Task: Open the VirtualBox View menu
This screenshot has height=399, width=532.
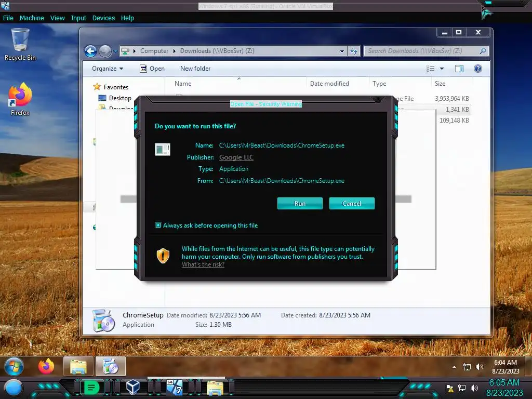Action: pyautogui.click(x=57, y=18)
